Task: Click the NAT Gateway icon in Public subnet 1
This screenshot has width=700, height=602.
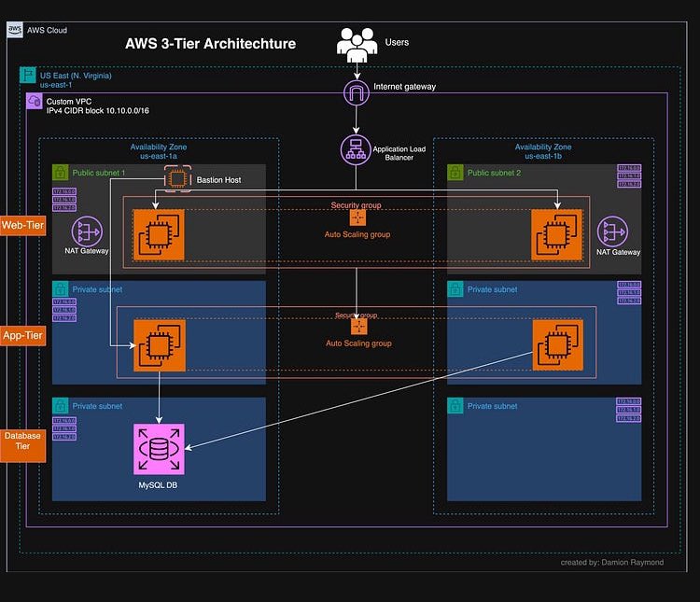Action: (x=87, y=231)
